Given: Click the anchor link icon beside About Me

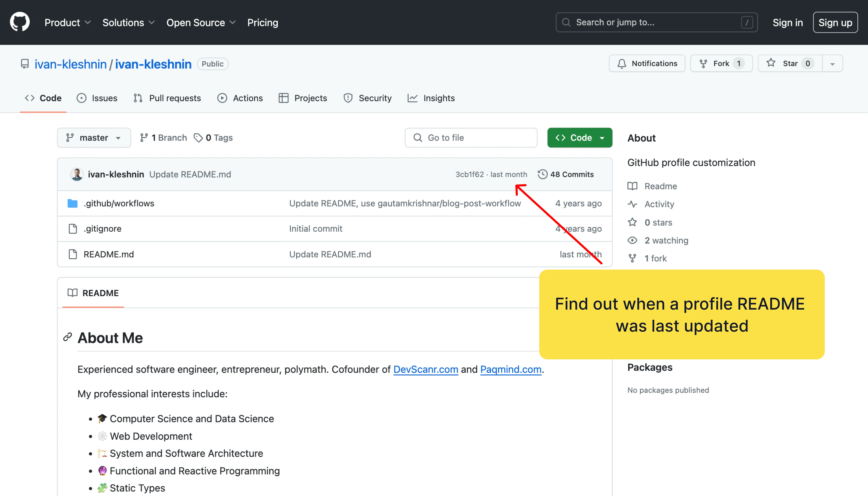Looking at the screenshot, I should point(68,337).
